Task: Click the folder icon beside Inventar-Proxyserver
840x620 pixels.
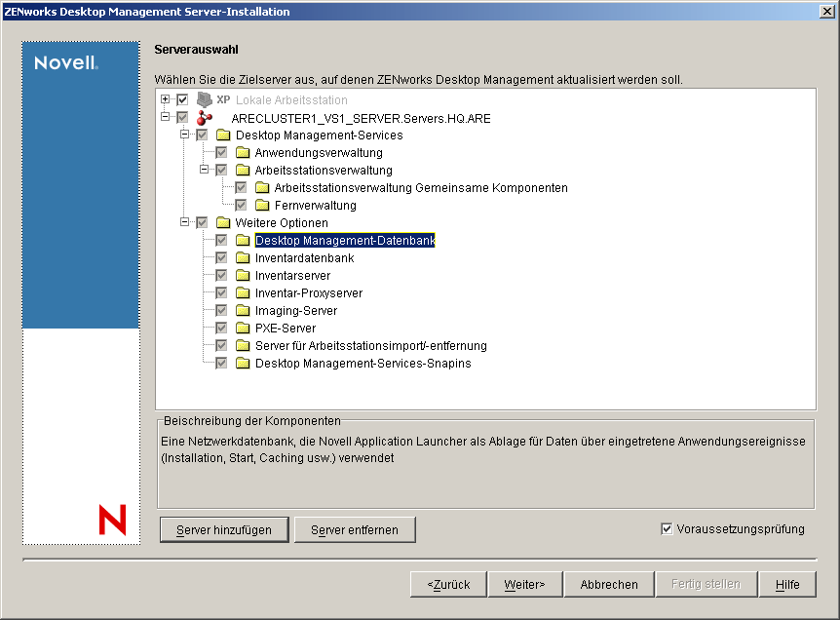Action: click(x=243, y=291)
